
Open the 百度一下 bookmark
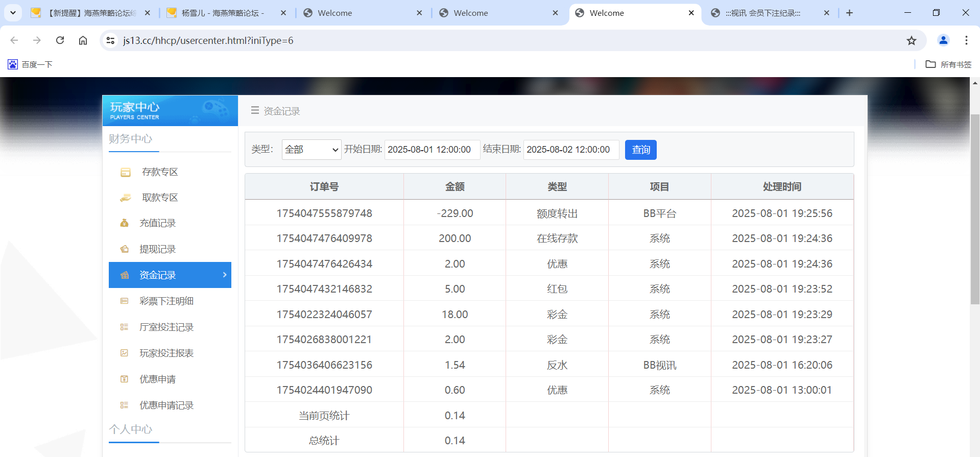tap(30, 64)
